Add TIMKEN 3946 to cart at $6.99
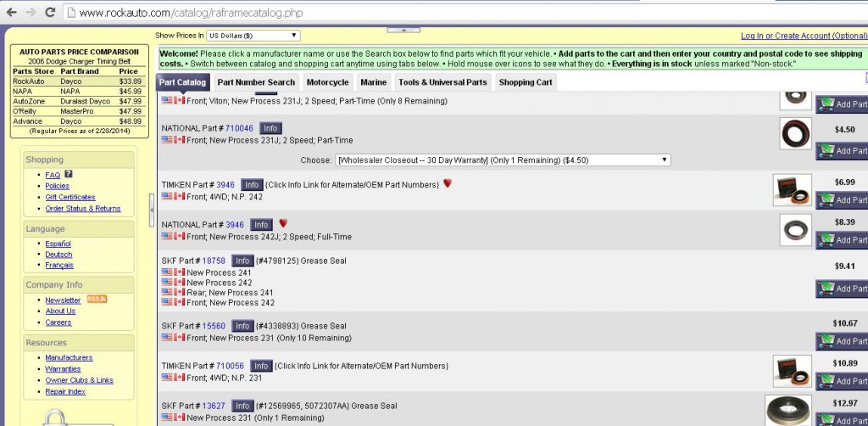 coord(842,199)
